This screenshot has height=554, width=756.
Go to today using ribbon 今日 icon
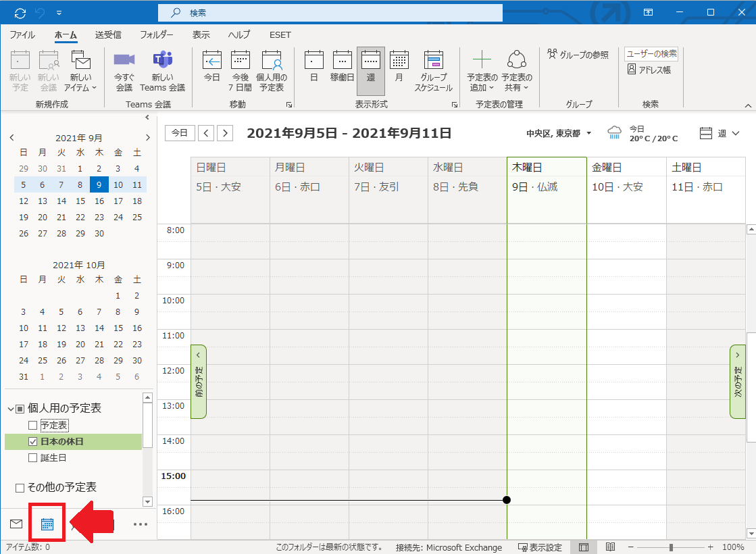point(212,66)
